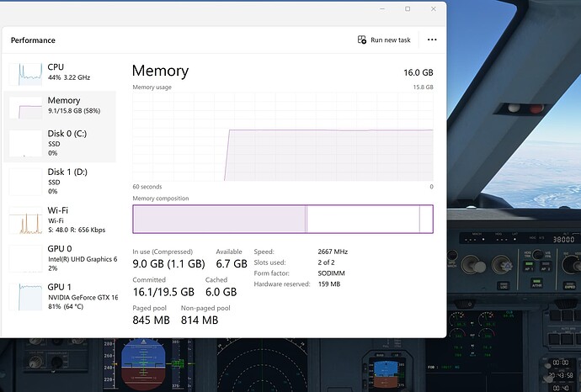581x392 pixels.
Task: Click the Run new task label
Action: pyautogui.click(x=391, y=40)
